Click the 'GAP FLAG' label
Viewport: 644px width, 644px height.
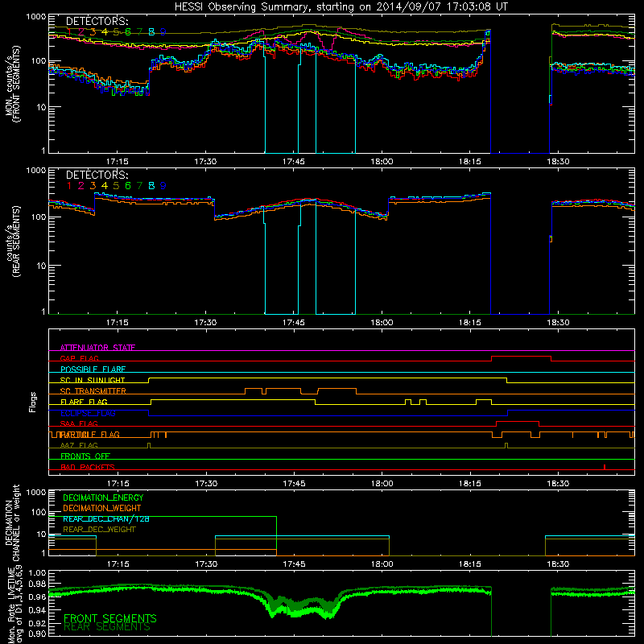(79, 358)
